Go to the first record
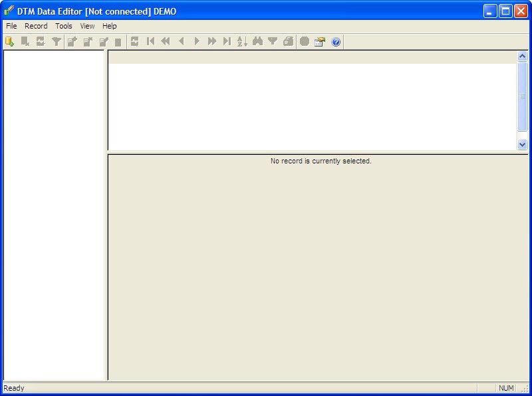The image size is (532, 396). pos(150,42)
